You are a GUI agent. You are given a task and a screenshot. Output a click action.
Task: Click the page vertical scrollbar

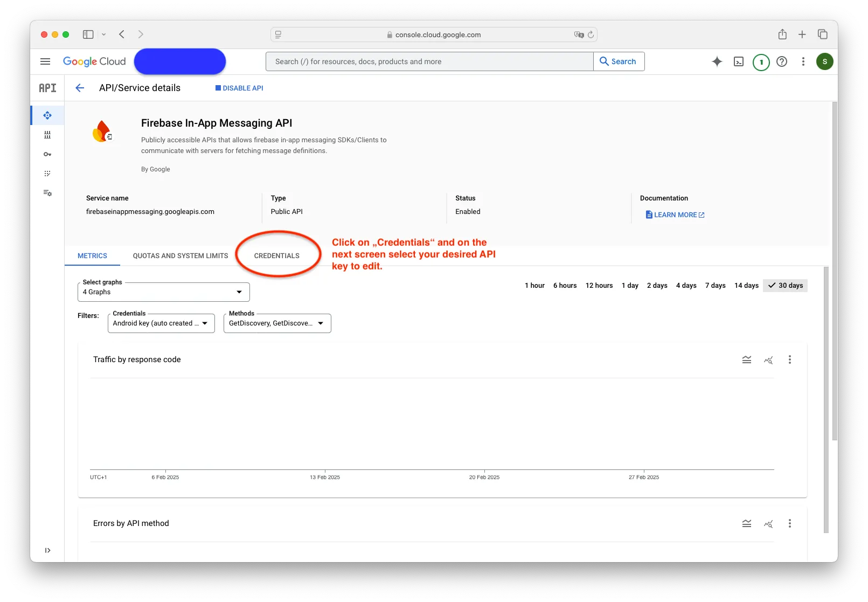tap(835, 271)
